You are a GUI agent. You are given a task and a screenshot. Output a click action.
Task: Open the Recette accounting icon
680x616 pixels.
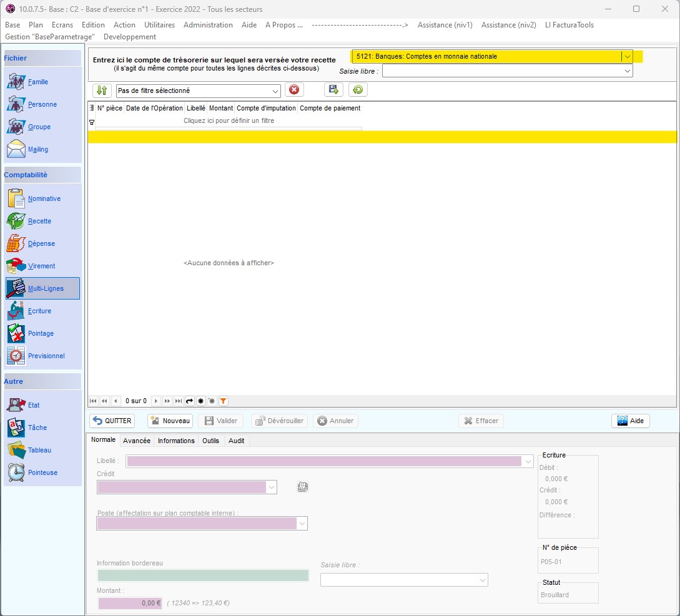[16, 221]
